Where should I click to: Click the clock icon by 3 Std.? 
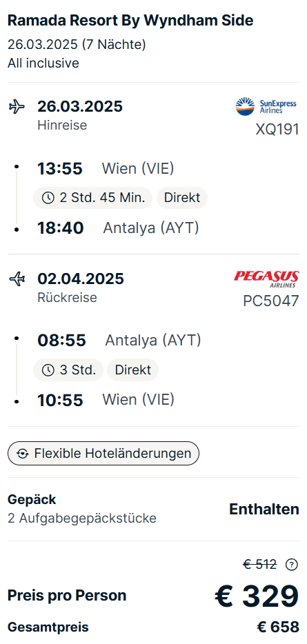click(48, 370)
